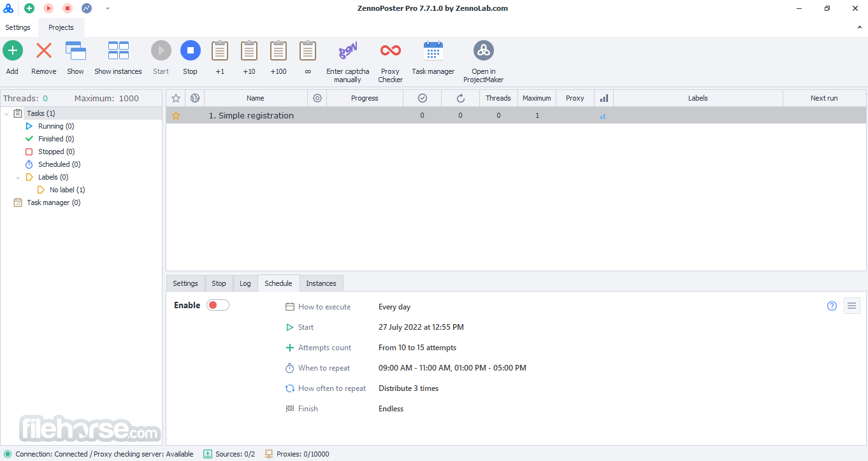Click the statistics bars in Simple registration row
Screen dimensions: 868x461
click(x=603, y=117)
